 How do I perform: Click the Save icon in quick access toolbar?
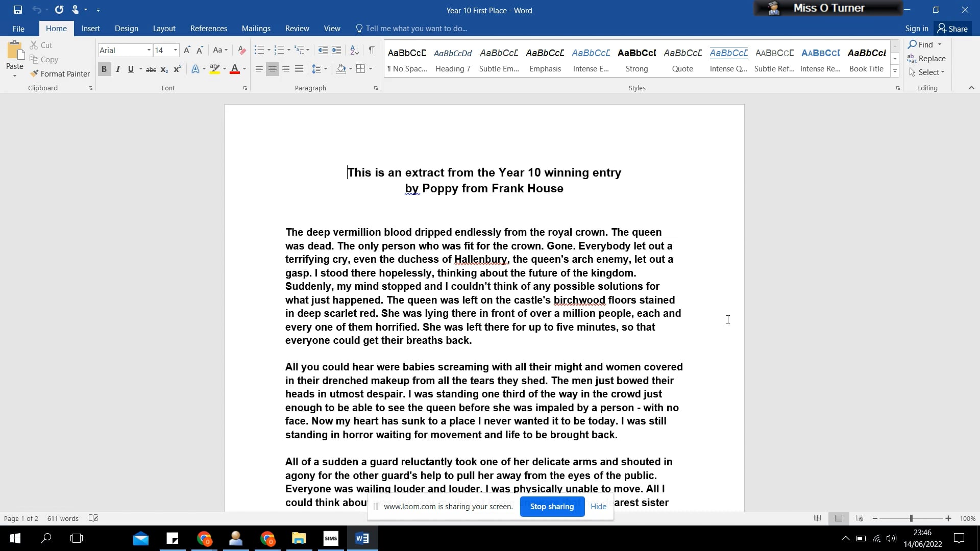pyautogui.click(x=18, y=10)
